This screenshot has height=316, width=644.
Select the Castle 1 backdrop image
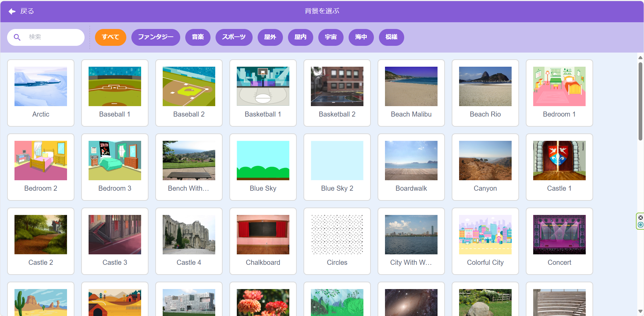tap(559, 161)
